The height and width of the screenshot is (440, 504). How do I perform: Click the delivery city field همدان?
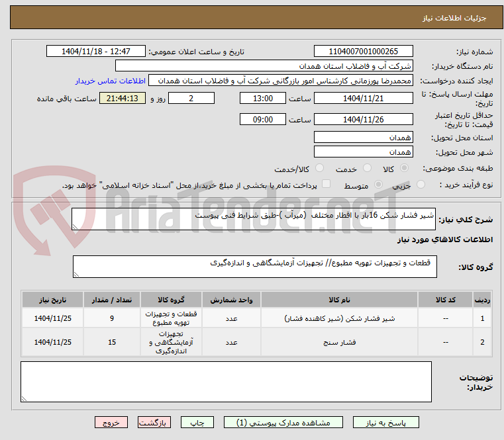[x=363, y=152]
